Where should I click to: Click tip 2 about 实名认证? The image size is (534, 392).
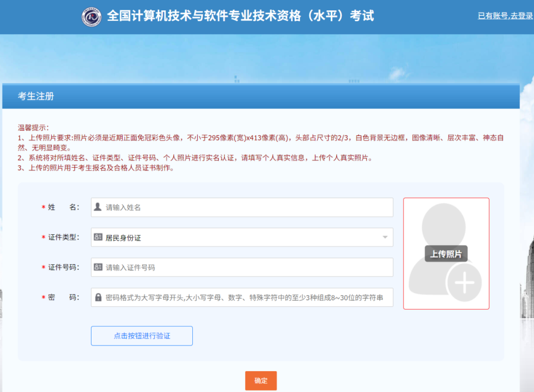pos(195,158)
